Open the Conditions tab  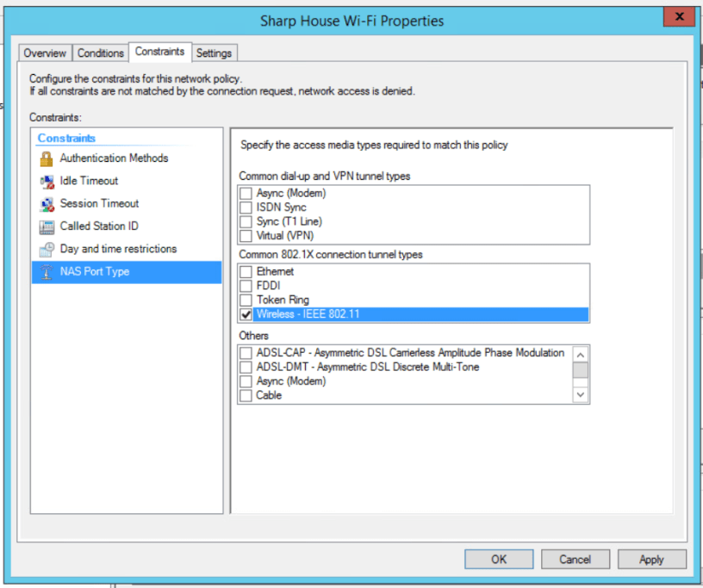point(100,53)
